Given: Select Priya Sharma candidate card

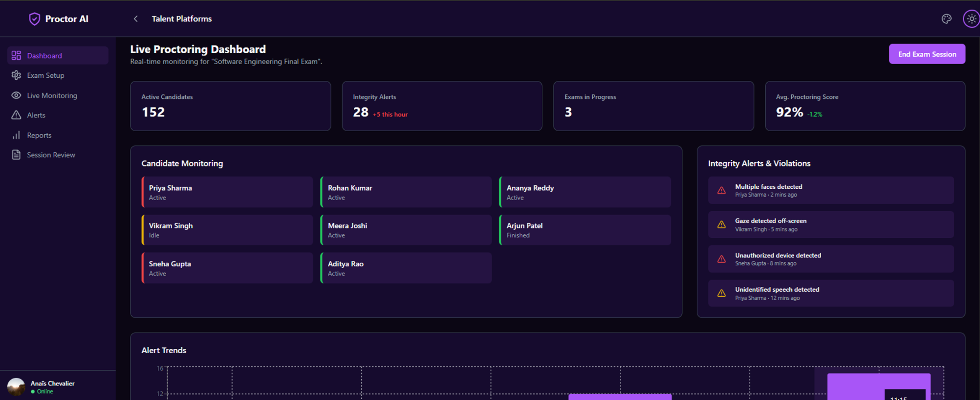Looking at the screenshot, I should 227,192.
